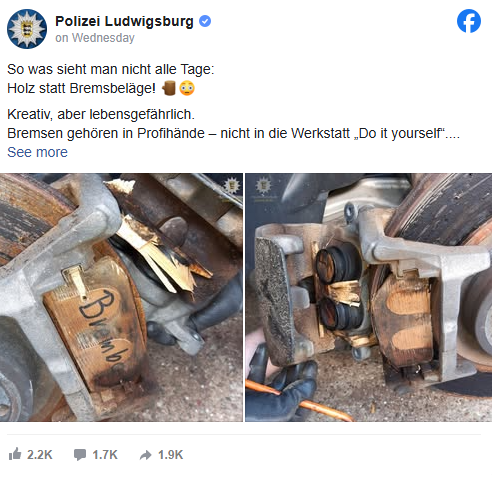
Task: Click the 'Holz statt Bremsbeläge!' text line
Action: (81, 88)
